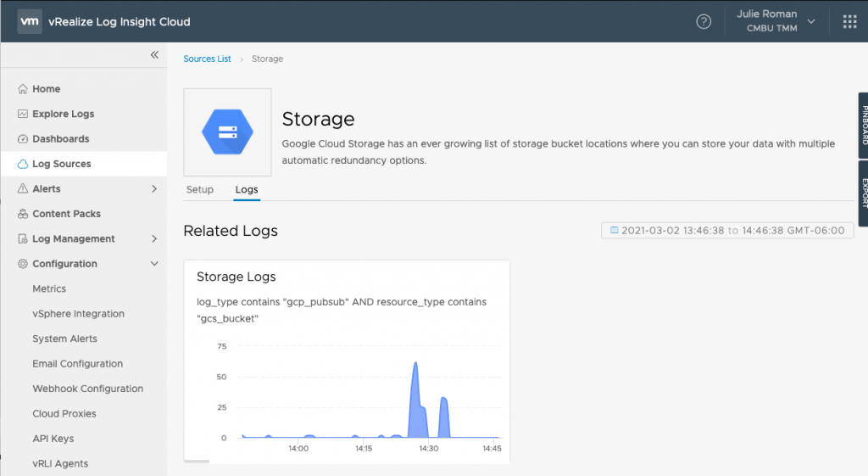Click the tallest peak in Storage Logs chart
The width and height of the screenshot is (868, 476).
(x=415, y=365)
